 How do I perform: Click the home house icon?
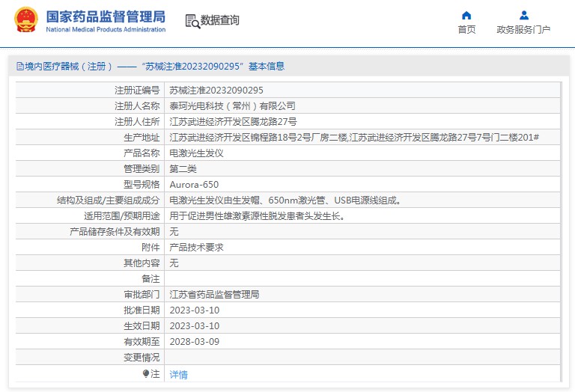click(466, 15)
